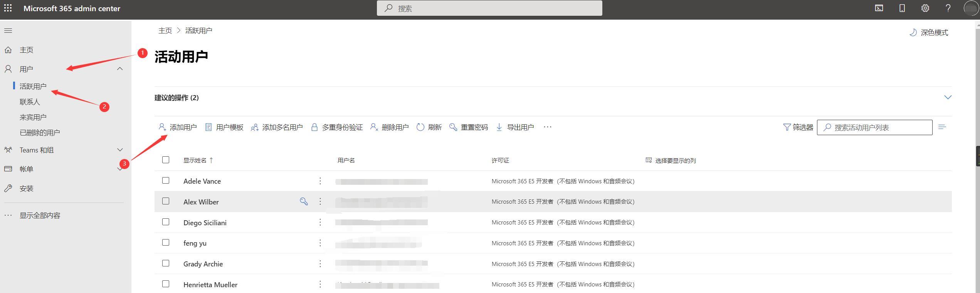Open more actions for Diego Siciliani
Screen dimensions: 980x293
[320, 222]
